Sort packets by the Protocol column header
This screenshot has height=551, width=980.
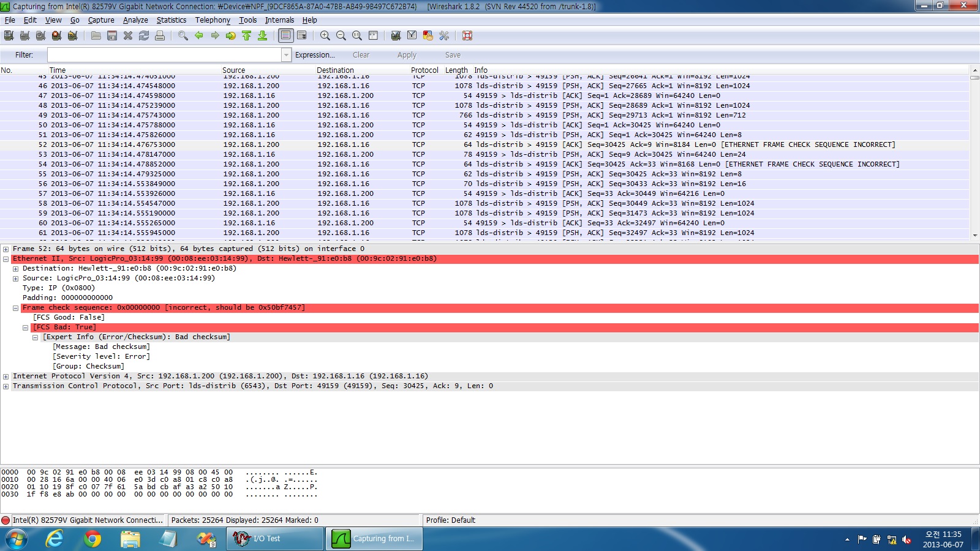click(x=424, y=70)
